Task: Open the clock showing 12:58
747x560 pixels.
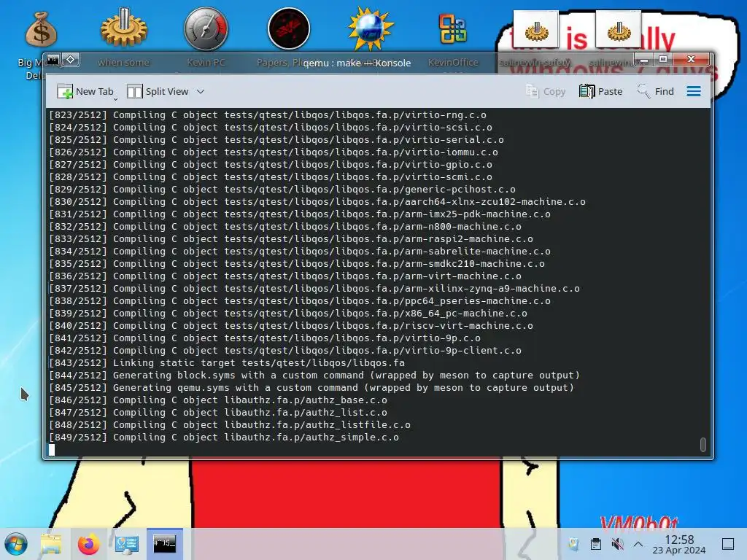Action: tap(679, 544)
